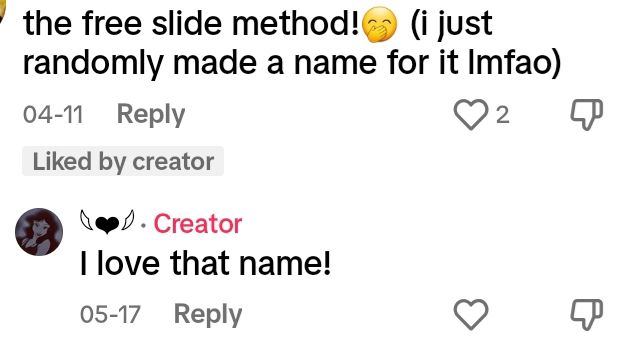Like the I love that name reply
Screen dimensions: 620x363
pyautogui.click(x=471, y=314)
